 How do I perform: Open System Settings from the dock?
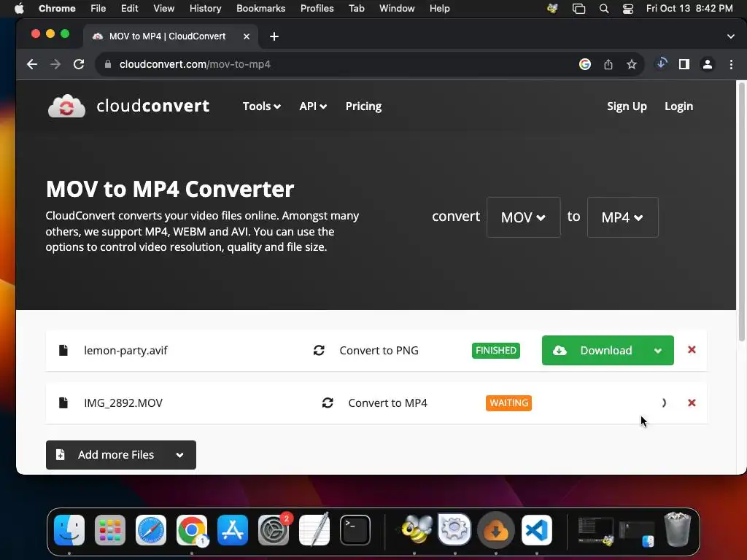click(x=274, y=530)
